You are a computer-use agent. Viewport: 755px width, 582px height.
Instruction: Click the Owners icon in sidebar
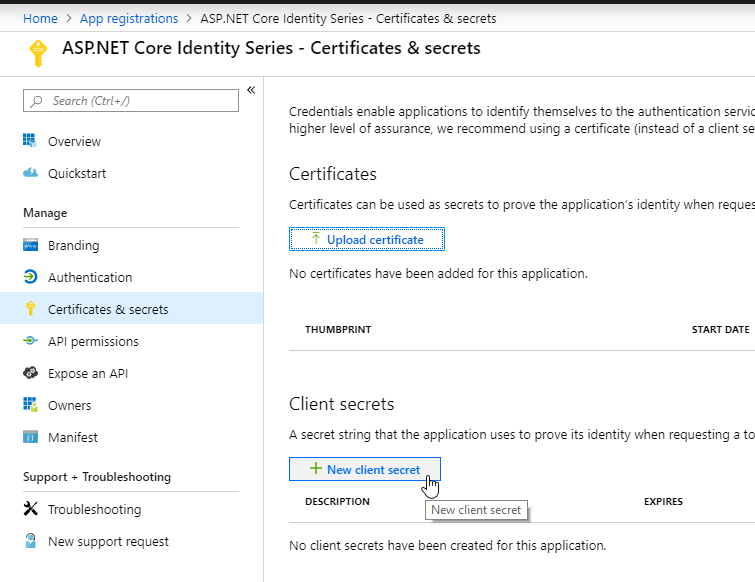pos(30,405)
